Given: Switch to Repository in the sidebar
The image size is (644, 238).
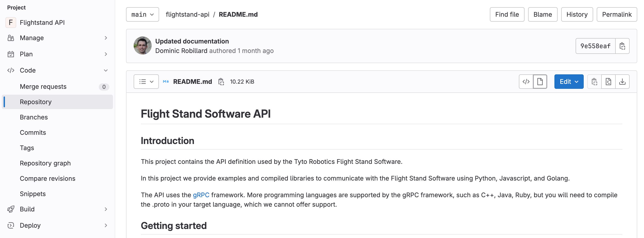Looking at the screenshot, I should (x=35, y=102).
